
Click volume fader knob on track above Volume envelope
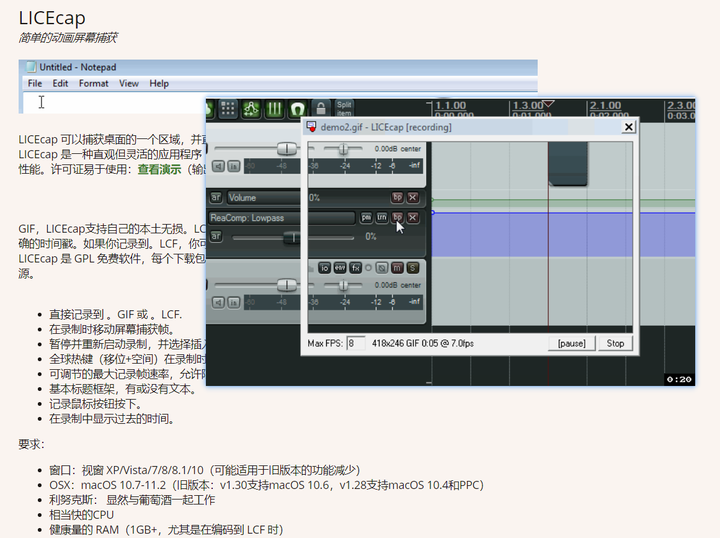[x=287, y=148]
